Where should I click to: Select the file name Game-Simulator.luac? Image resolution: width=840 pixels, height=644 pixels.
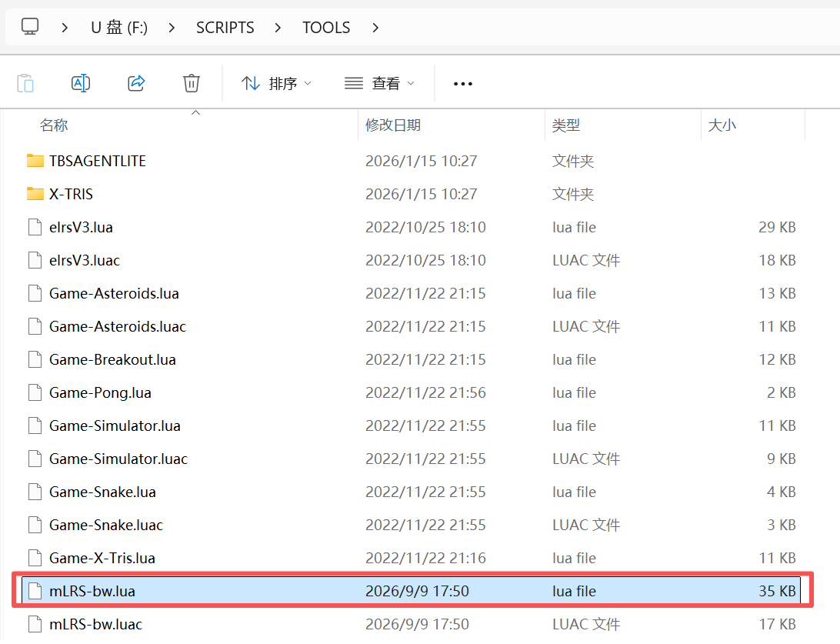coord(118,459)
